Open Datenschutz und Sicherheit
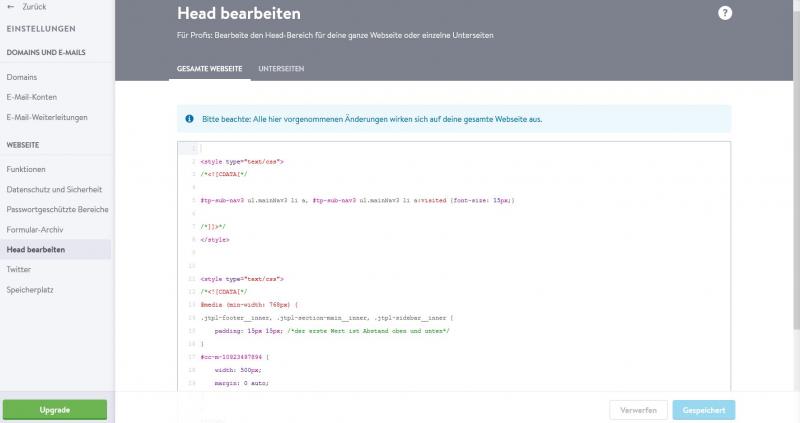Image resolution: width=800 pixels, height=423 pixels. point(54,189)
